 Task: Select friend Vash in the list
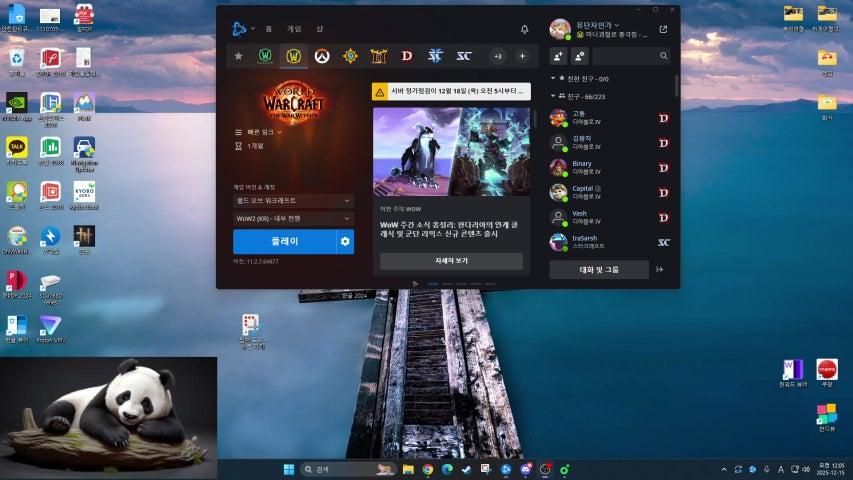point(610,218)
